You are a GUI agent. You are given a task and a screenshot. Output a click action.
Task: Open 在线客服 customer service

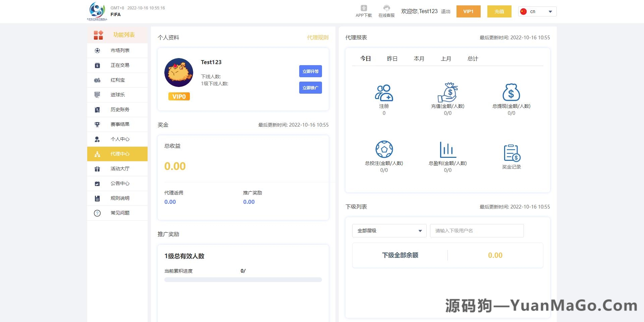386,10
